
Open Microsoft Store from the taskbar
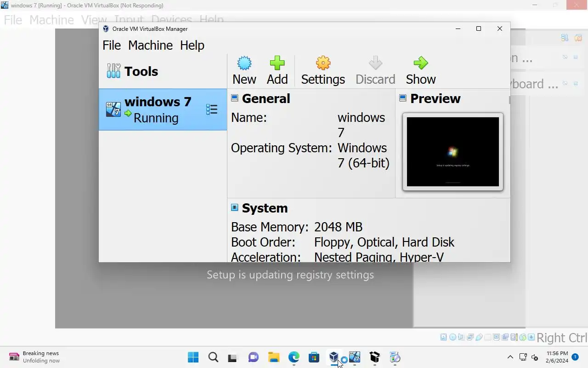314,357
